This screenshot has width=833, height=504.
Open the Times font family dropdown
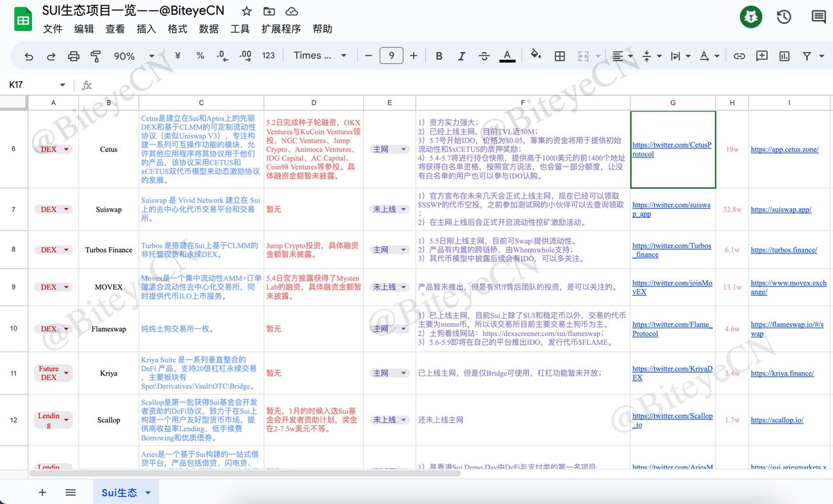coord(319,56)
